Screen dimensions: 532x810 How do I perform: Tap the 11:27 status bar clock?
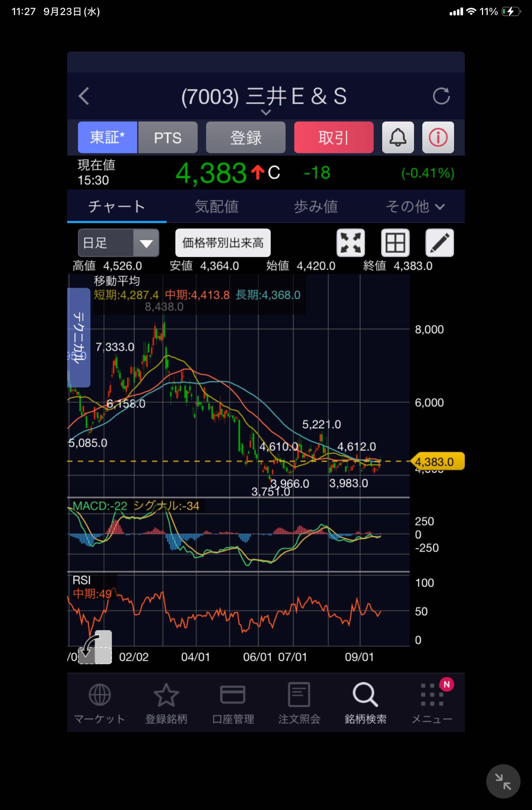[24, 11]
